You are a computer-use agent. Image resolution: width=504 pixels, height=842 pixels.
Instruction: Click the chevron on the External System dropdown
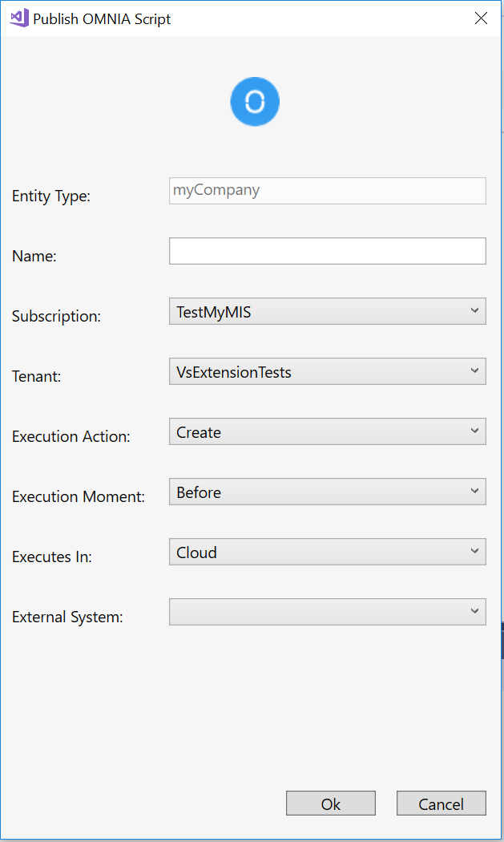pos(474,612)
